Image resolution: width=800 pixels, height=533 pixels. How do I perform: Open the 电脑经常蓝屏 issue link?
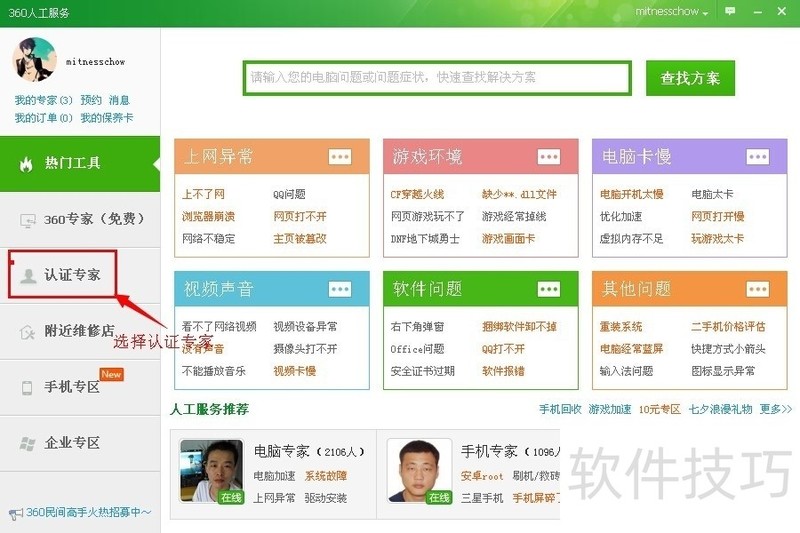point(632,349)
